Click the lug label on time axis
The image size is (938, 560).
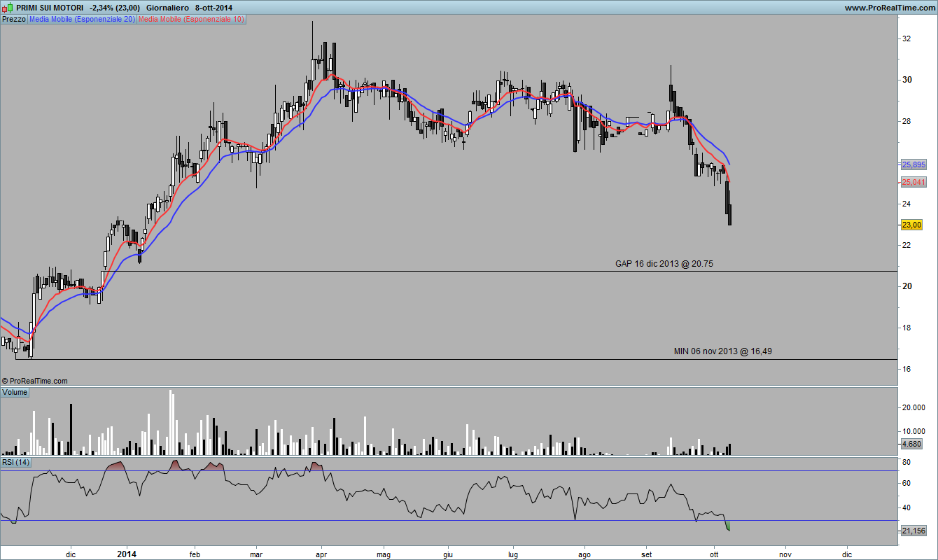(513, 554)
